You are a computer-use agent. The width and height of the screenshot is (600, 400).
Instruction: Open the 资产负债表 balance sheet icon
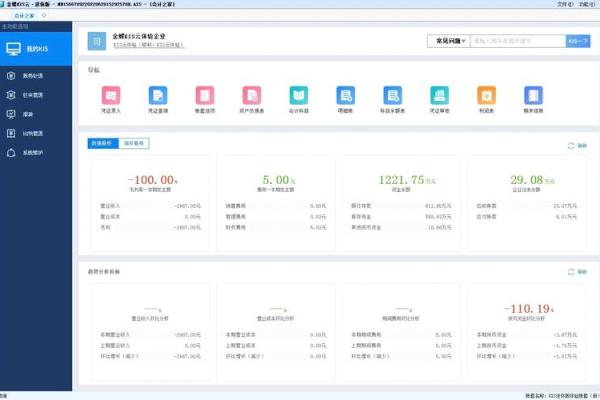252,95
